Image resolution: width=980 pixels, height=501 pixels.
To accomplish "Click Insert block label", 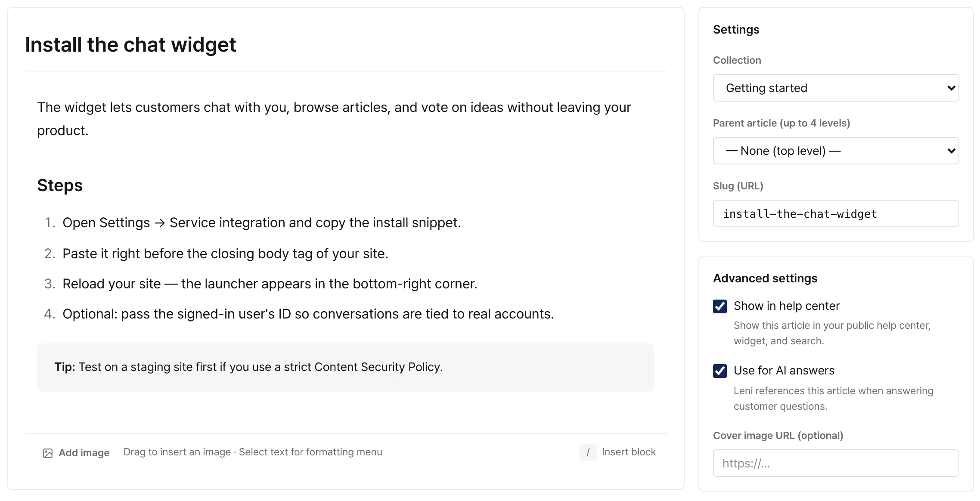I will [x=629, y=452].
